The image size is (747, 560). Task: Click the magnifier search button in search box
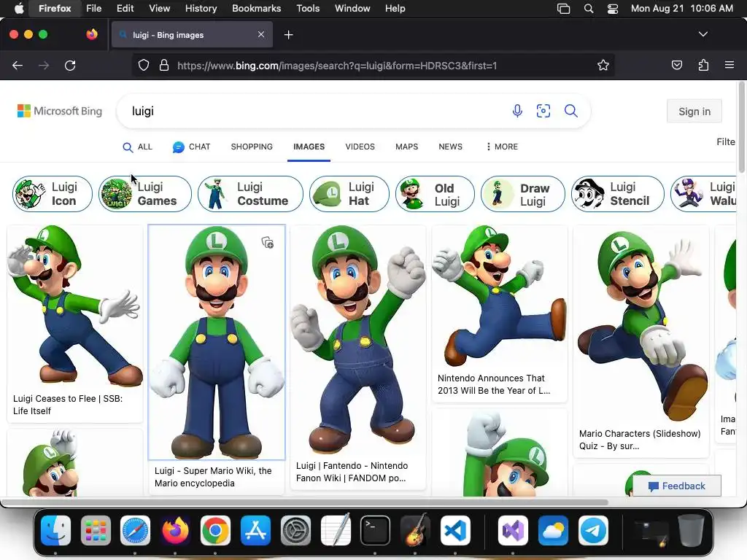[570, 111]
